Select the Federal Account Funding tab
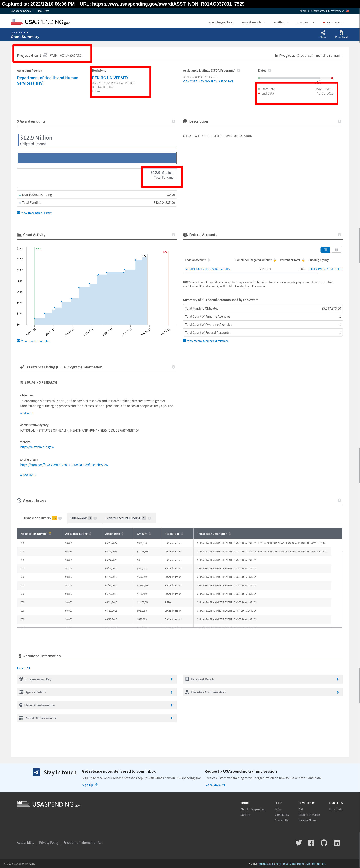The image size is (360, 868). 129,518
